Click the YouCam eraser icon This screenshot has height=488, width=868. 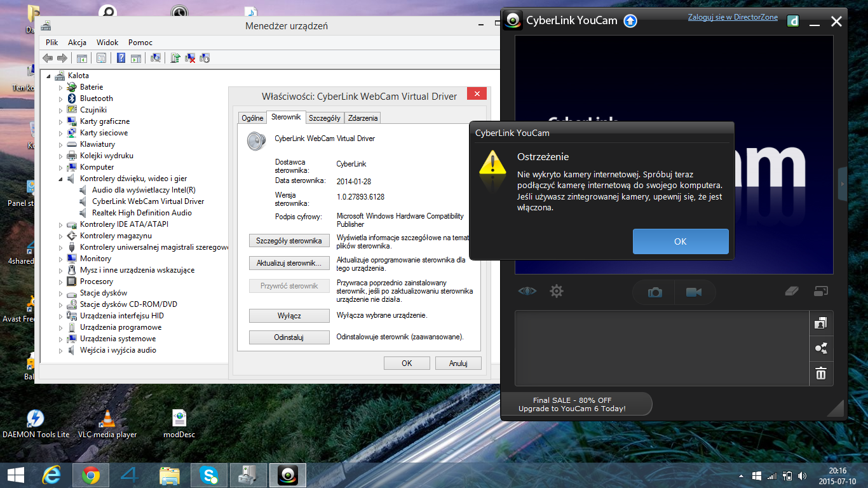tap(791, 291)
